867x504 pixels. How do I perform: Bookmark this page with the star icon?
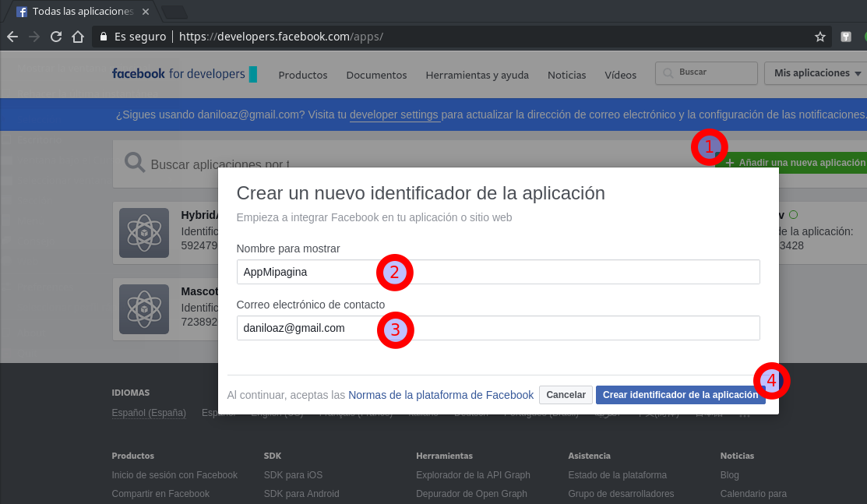(820, 37)
